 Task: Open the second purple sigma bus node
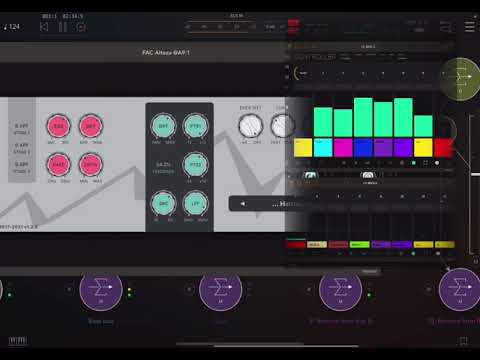(x=220, y=290)
